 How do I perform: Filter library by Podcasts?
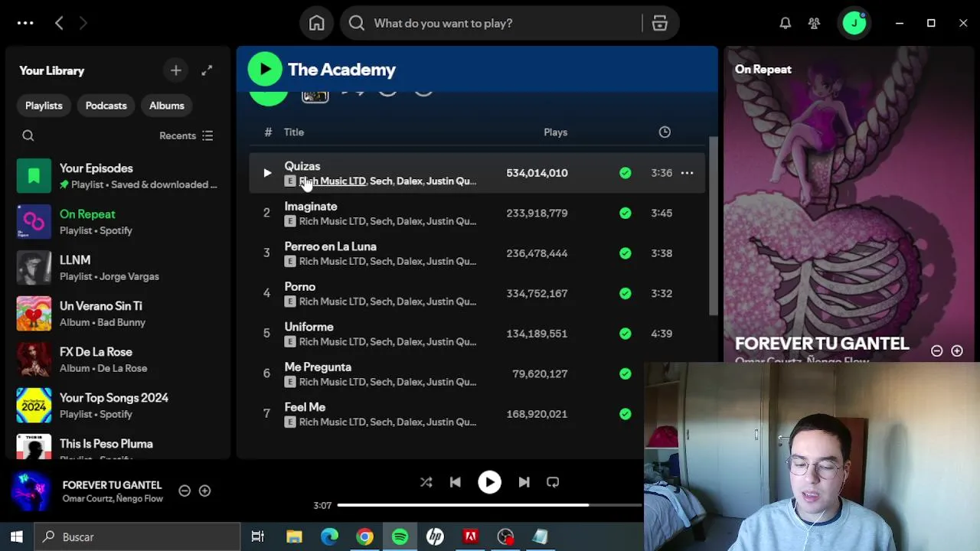pos(106,106)
